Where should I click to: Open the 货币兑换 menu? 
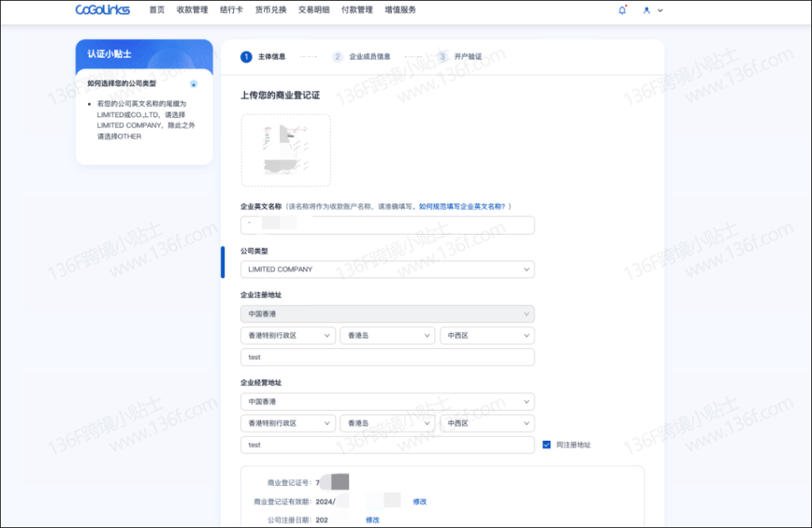270,10
